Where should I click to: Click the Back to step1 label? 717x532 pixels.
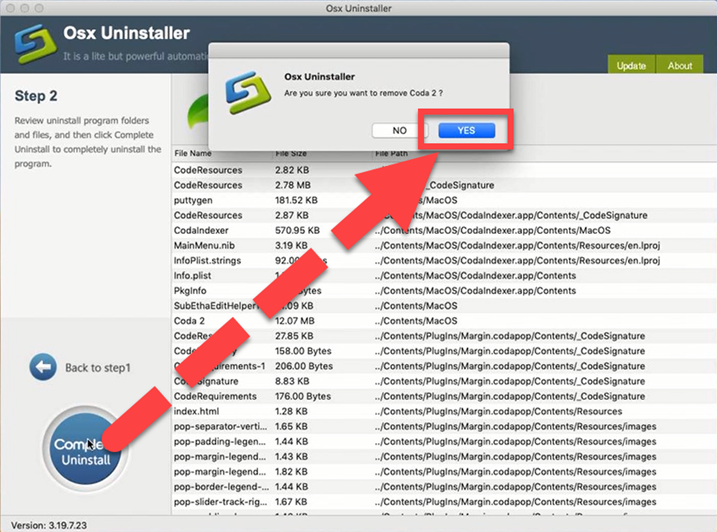click(x=98, y=368)
